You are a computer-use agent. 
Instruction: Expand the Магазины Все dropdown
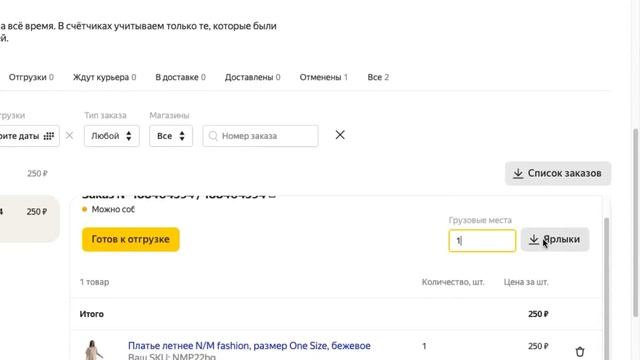(x=171, y=136)
